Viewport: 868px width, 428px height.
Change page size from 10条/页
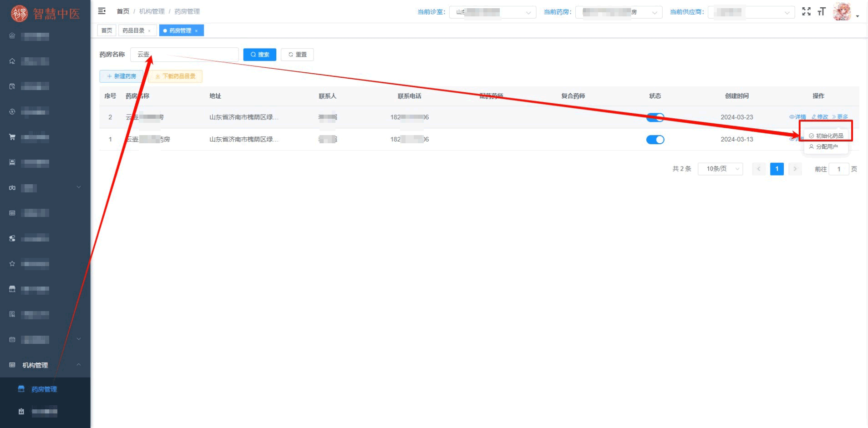click(720, 169)
